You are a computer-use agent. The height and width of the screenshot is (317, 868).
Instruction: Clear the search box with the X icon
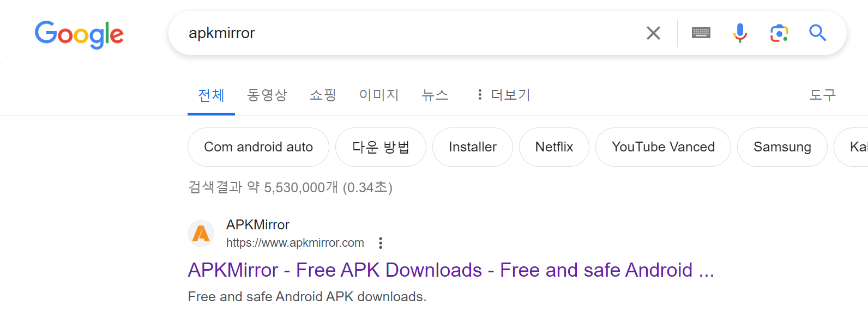tap(653, 33)
